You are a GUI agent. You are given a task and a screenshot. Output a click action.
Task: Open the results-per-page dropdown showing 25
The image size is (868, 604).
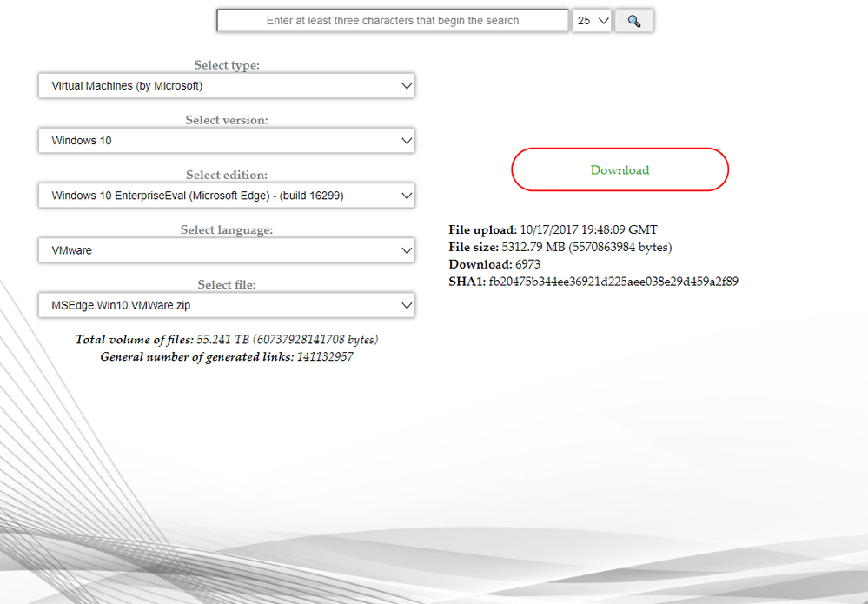point(592,21)
